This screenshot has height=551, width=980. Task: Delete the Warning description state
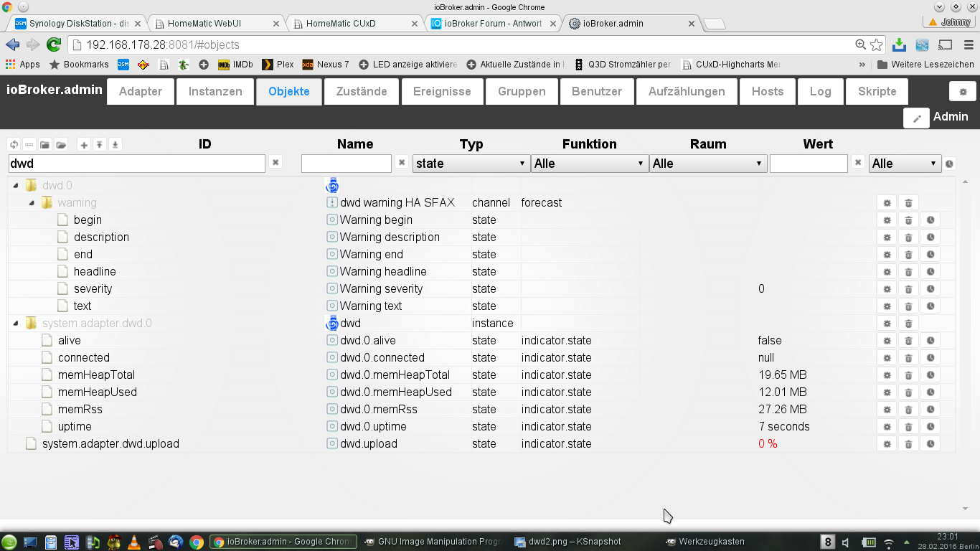(908, 237)
